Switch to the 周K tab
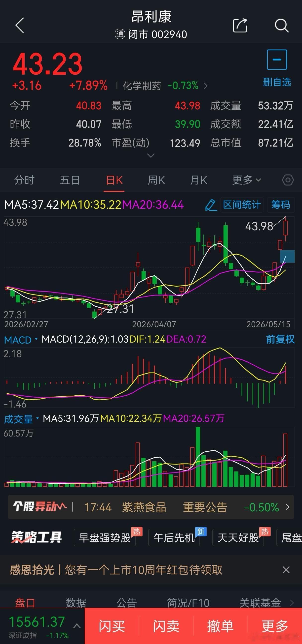The image size is (302, 644). [156, 180]
